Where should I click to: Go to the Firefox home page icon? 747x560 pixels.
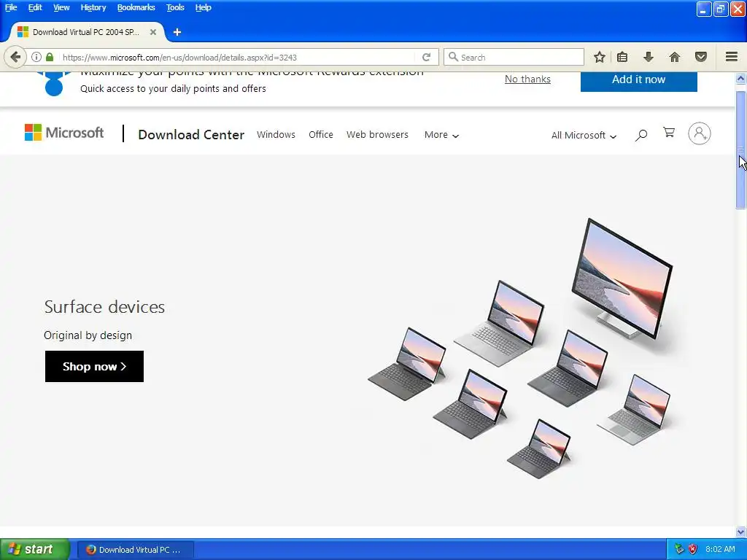[x=675, y=57]
